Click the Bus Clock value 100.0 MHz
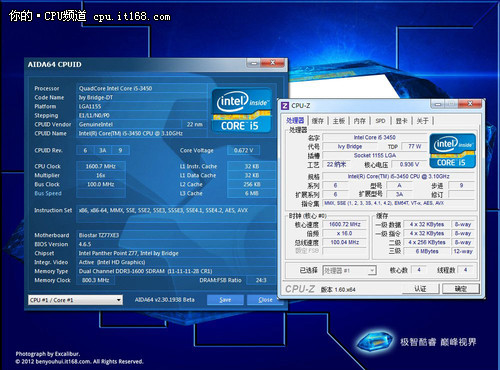 click(x=101, y=184)
